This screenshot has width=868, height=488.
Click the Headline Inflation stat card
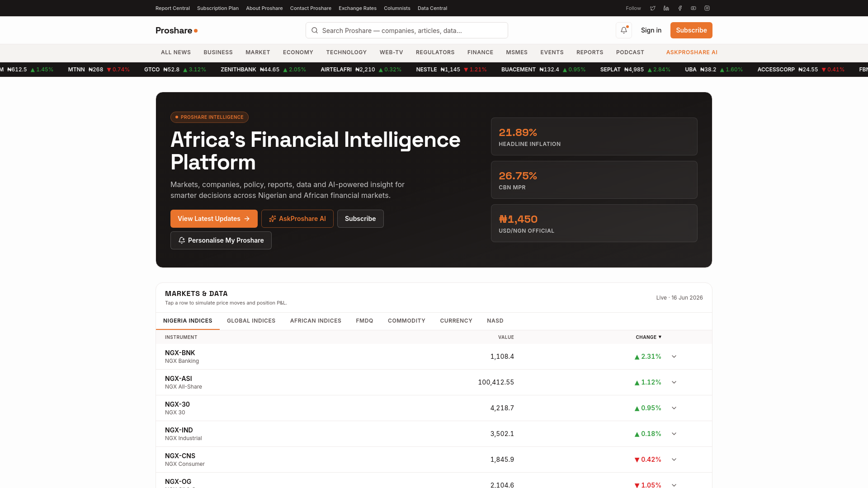[x=594, y=136]
